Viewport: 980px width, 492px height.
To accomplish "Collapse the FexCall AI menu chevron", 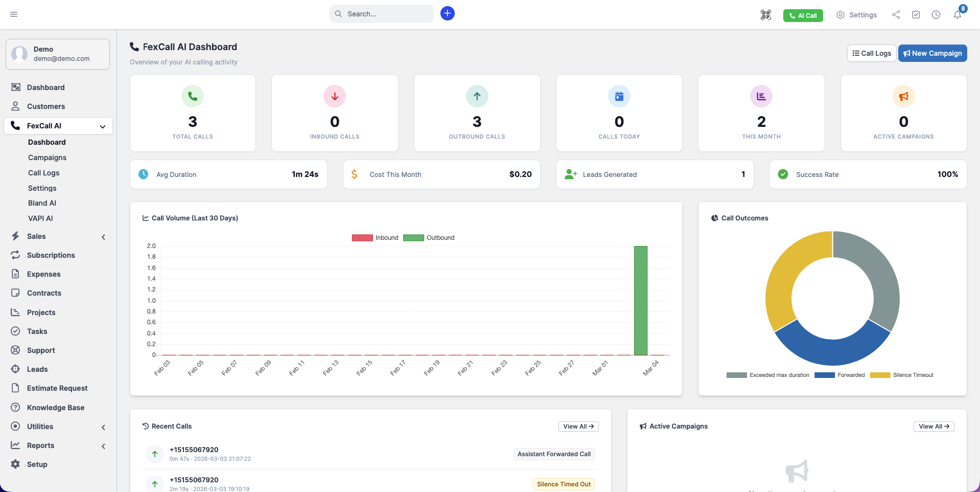I will tap(102, 126).
